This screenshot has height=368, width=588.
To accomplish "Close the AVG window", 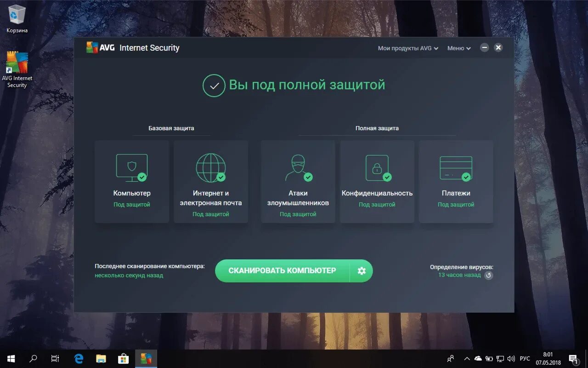I will coord(498,47).
